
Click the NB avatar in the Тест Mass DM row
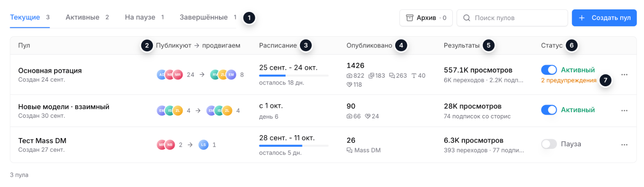pyautogui.click(x=170, y=145)
